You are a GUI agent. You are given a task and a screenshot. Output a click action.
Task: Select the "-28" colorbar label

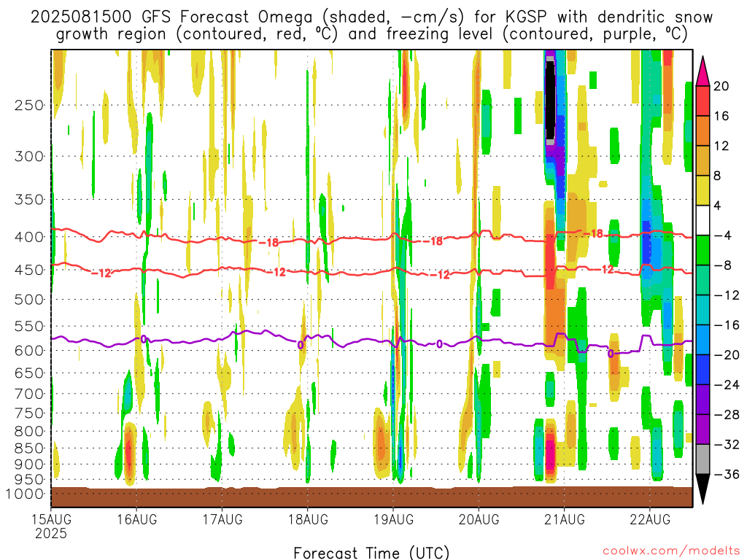point(727,415)
